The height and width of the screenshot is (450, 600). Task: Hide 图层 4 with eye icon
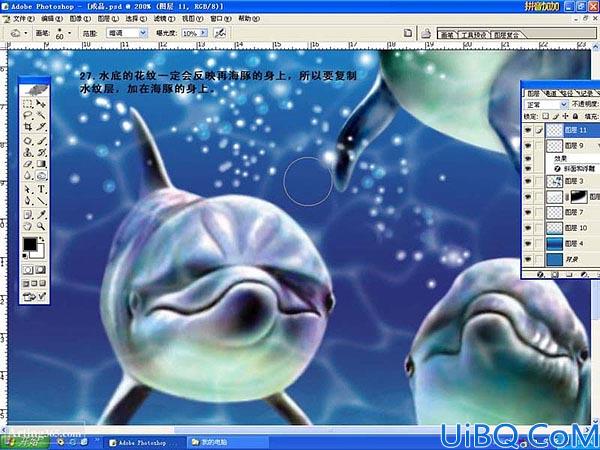click(528, 243)
